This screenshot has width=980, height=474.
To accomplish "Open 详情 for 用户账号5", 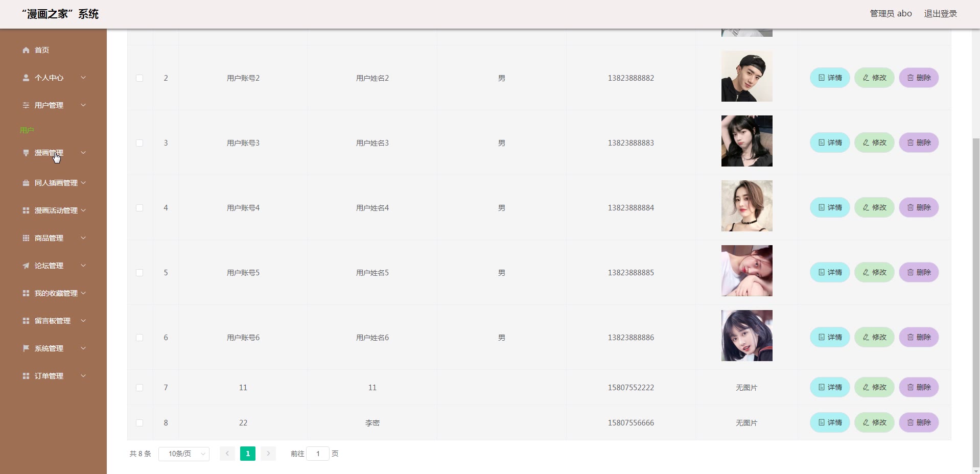I will 830,272.
